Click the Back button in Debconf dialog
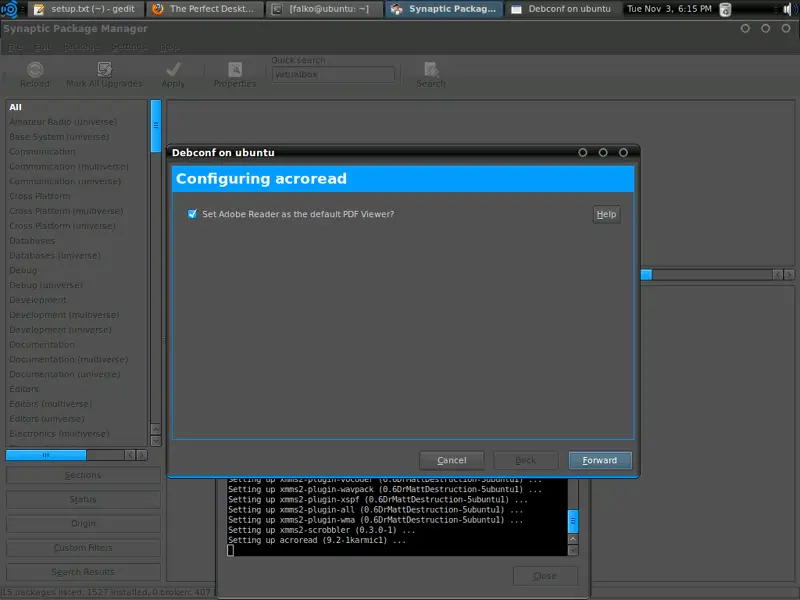800x600 pixels. coord(526,460)
